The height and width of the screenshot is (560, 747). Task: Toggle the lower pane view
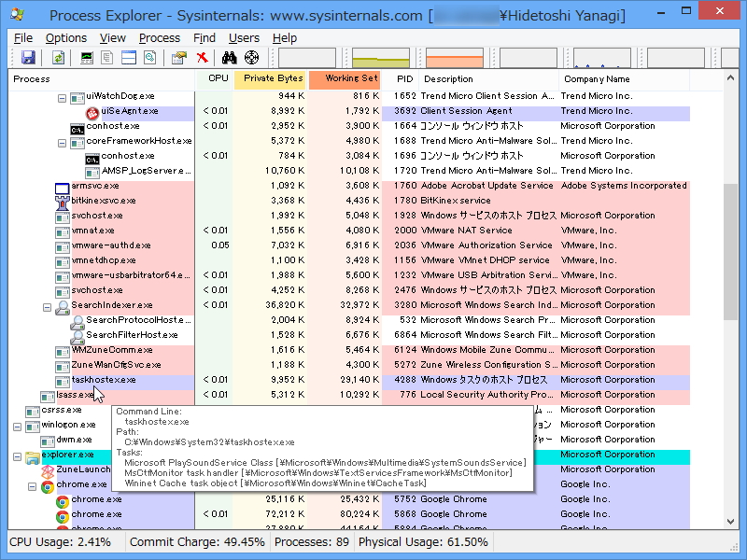pos(128,58)
